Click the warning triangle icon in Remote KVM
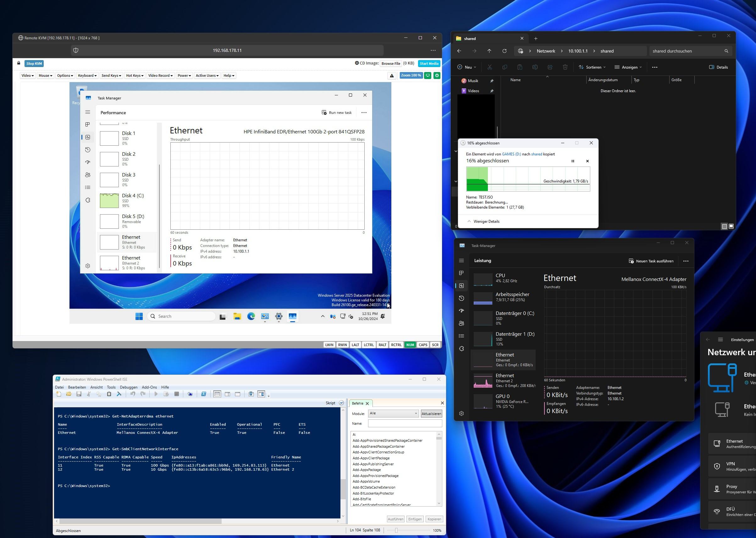This screenshot has width=756, height=538. 392,76
